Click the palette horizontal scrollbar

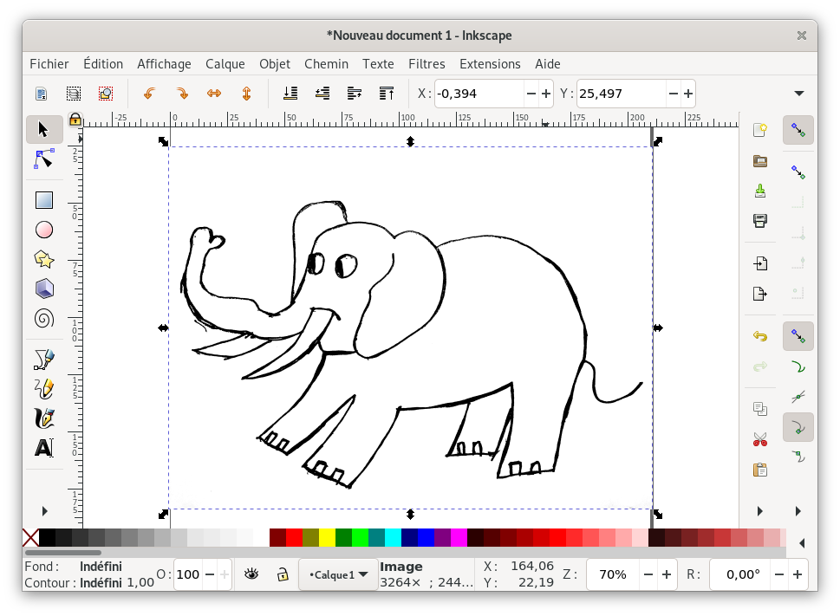(63, 552)
